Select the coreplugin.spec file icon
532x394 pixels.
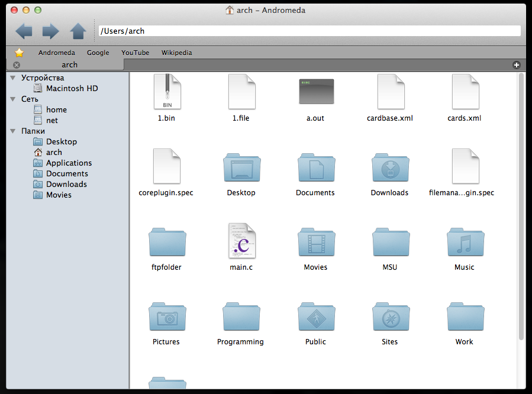pos(167,166)
